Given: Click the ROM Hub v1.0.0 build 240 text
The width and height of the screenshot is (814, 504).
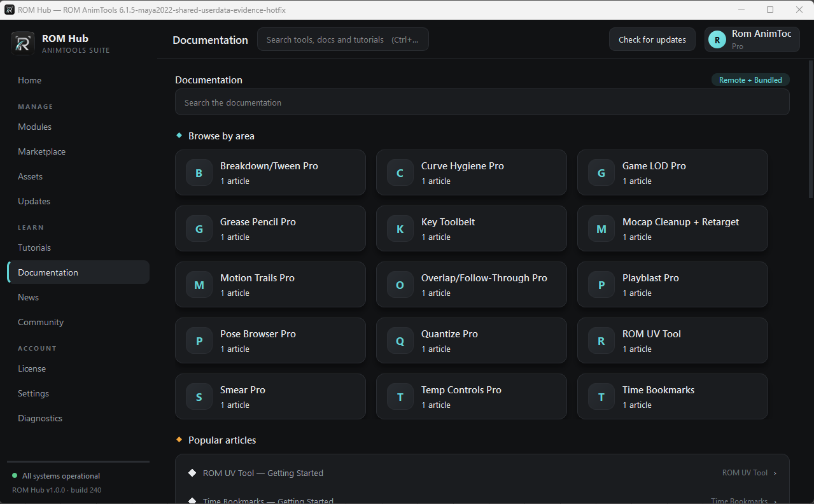Looking at the screenshot, I should coord(57,490).
